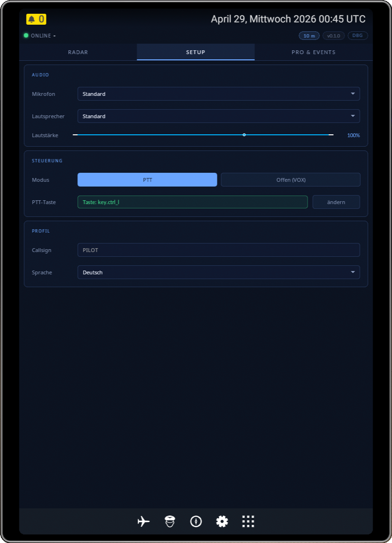Screen dimensions: 392x543
Task: Switch mode to Offen (VOX)
Action: point(290,180)
